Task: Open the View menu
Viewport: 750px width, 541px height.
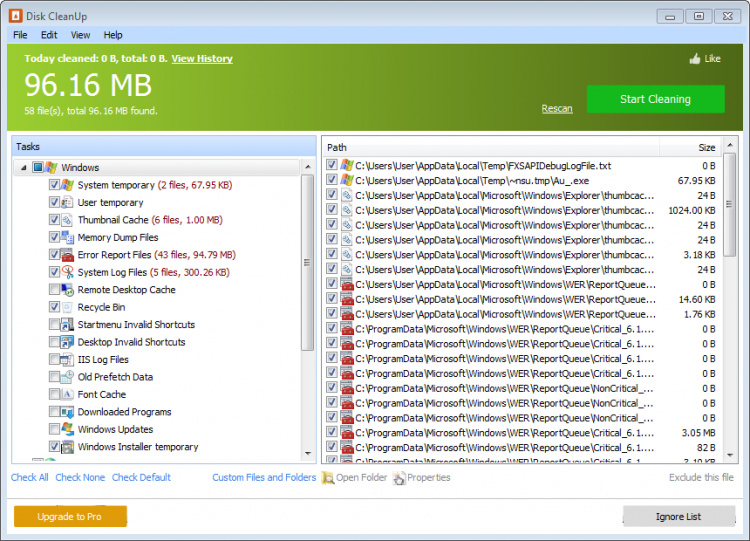Action: tap(80, 35)
